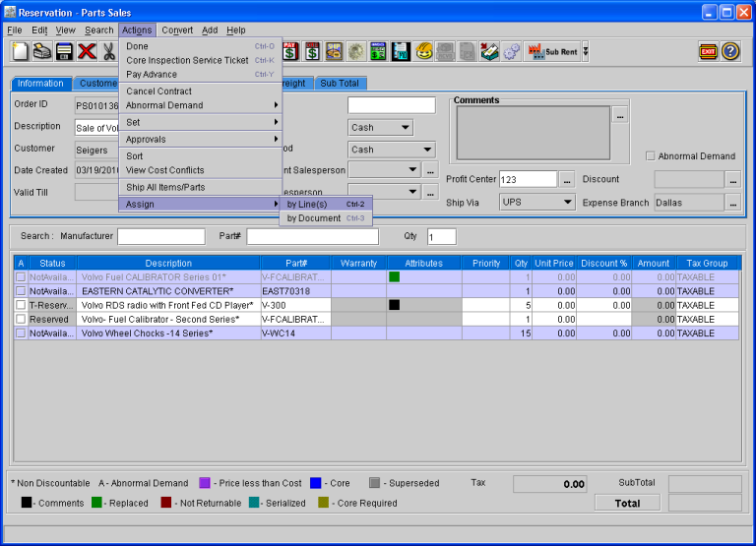
Task: Open the File menu
Action: pyautogui.click(x=15, y=30)
